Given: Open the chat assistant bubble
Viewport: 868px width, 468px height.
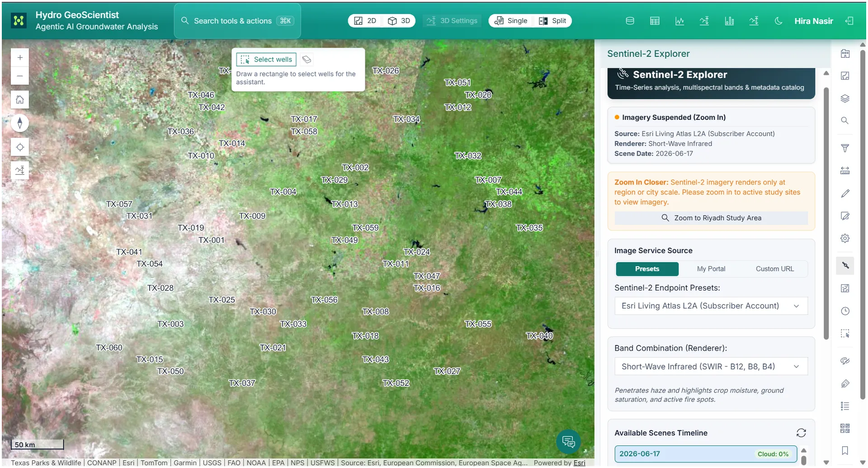Looking at the screenshot, I should 568,441.
